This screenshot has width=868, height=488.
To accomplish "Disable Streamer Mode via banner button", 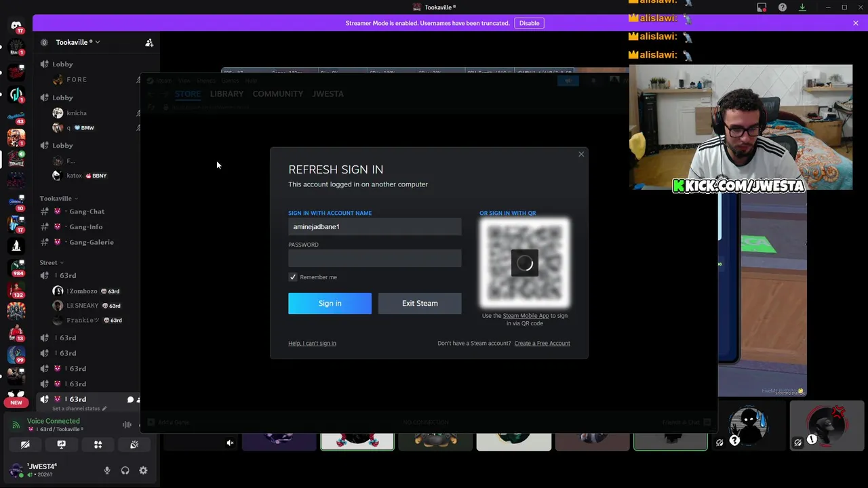I will pos(529,23).
